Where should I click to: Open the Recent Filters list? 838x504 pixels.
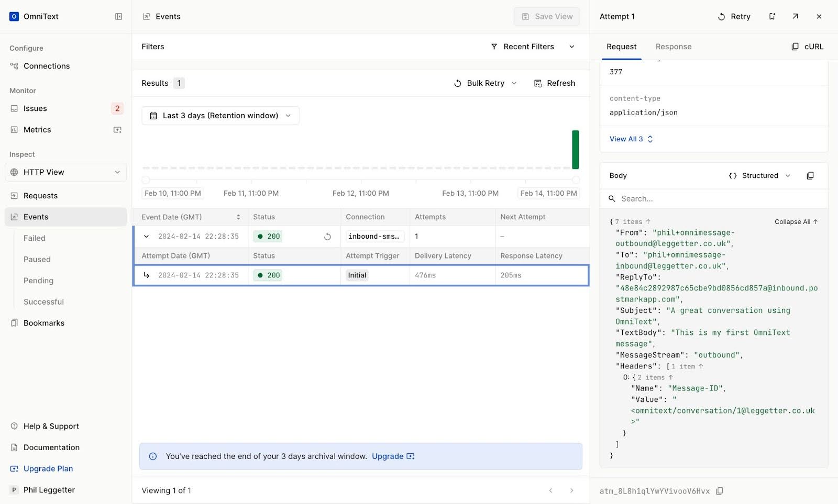pyautogui.click(x=522, y=47)
